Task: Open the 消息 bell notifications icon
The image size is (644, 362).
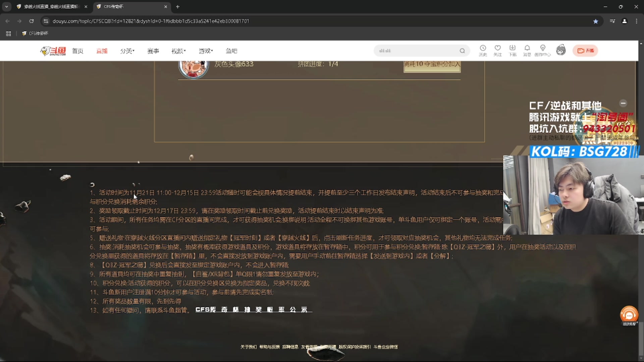Action: (527, 50)
